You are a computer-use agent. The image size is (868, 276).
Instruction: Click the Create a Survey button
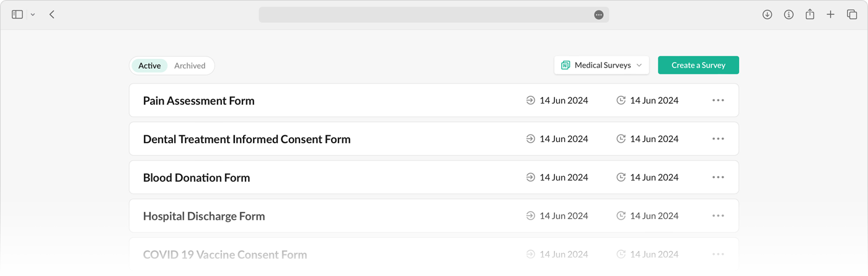[x=698, y=65]
